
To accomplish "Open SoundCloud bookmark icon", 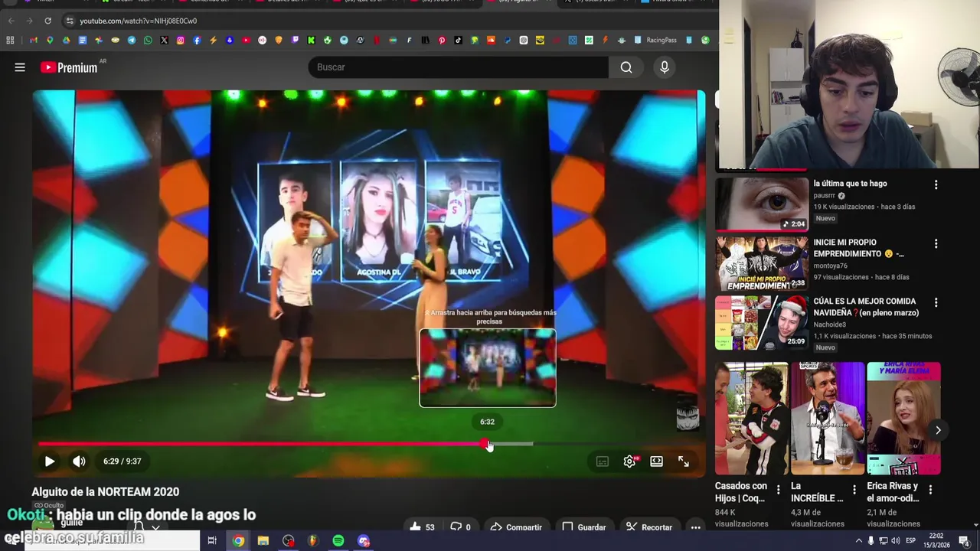I will click(x=492, y=40).
